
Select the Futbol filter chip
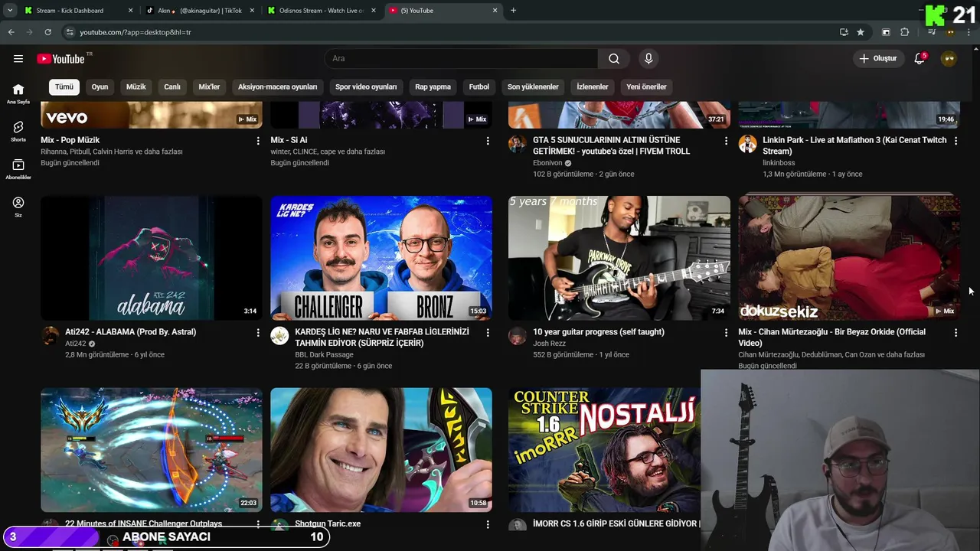coord(479,86)
